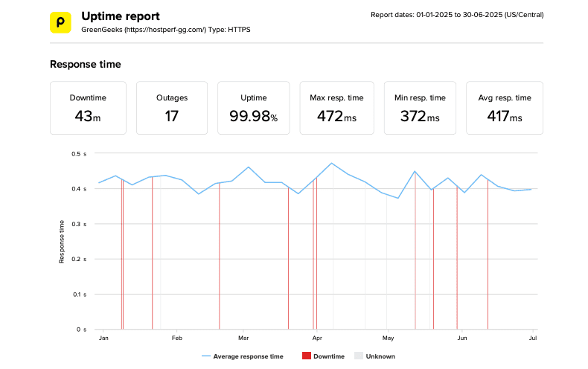588x369 pixels.
Task: Select the Outages 17 stat card
Action: pos(172,108)
